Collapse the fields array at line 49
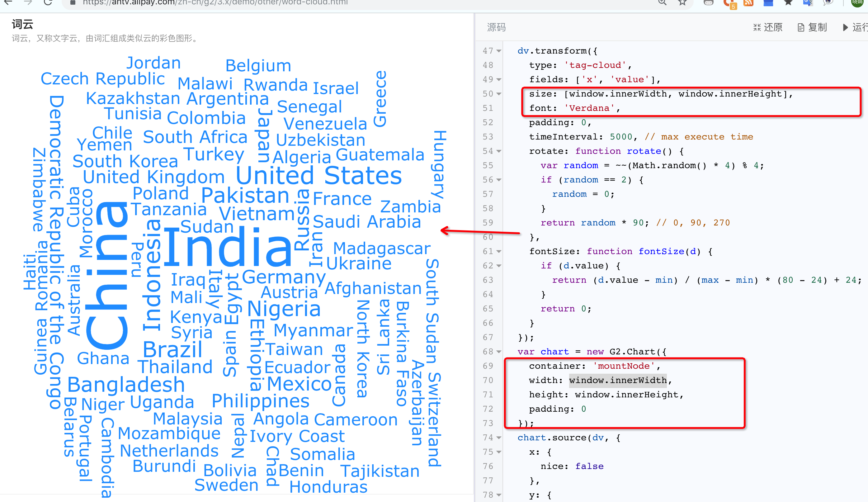Image resolution: width=868 pixels, height=502 pixels. [499, 79]
